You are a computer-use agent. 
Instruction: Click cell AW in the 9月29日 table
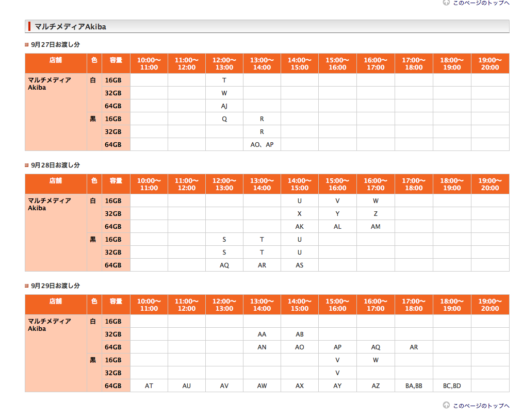point(262,386)
